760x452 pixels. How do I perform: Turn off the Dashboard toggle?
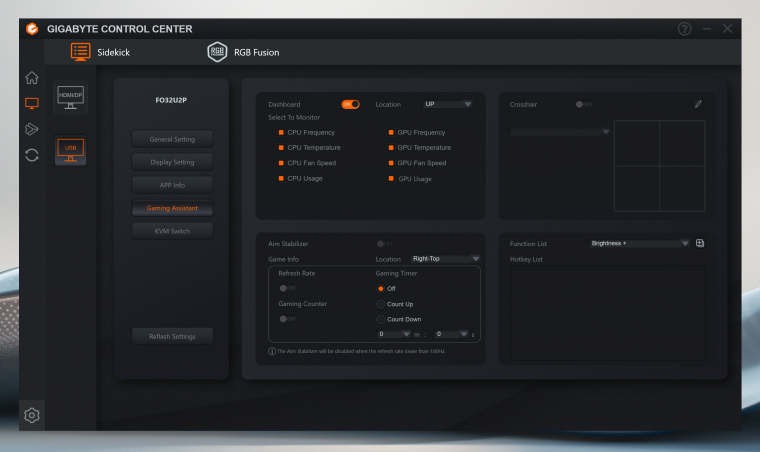(x=350, y=104)
